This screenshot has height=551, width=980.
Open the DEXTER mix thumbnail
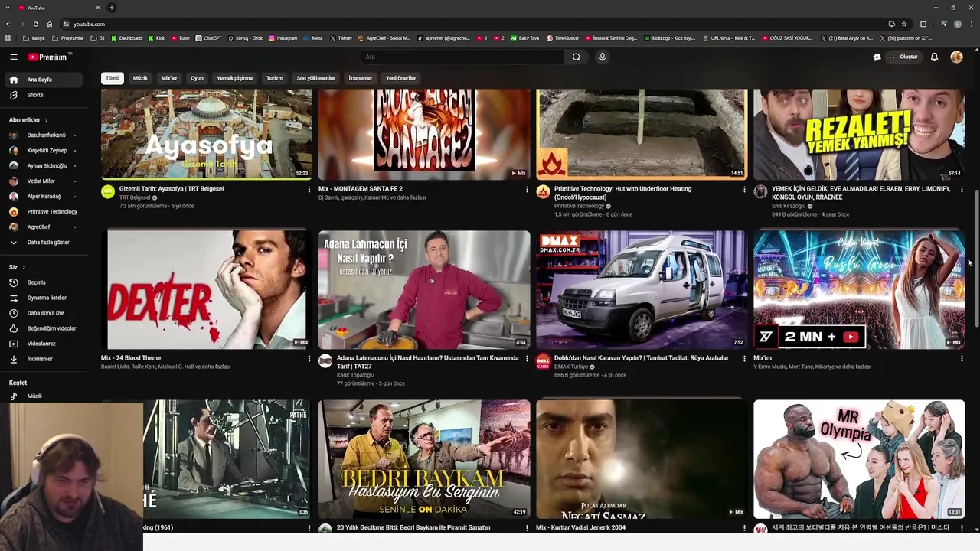(207, 289)
